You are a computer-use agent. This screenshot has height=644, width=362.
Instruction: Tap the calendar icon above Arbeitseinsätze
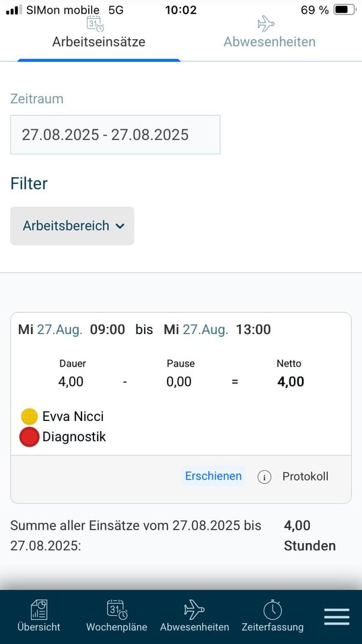pos(96,24)
